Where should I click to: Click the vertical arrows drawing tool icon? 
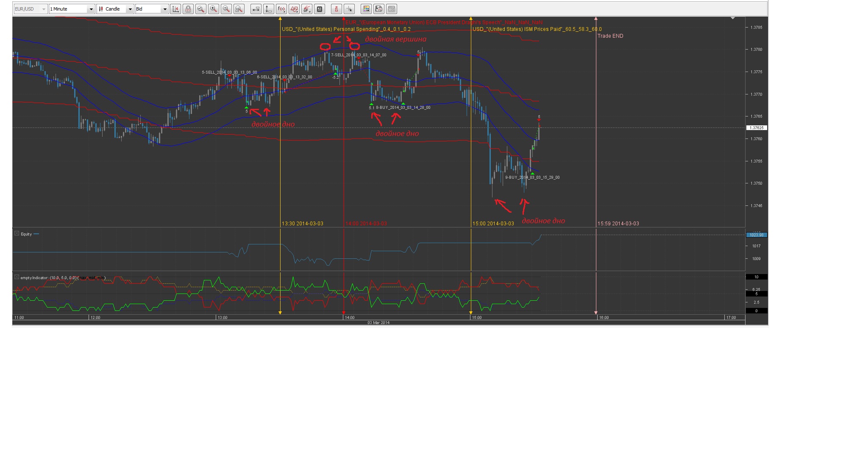[269, 9]
